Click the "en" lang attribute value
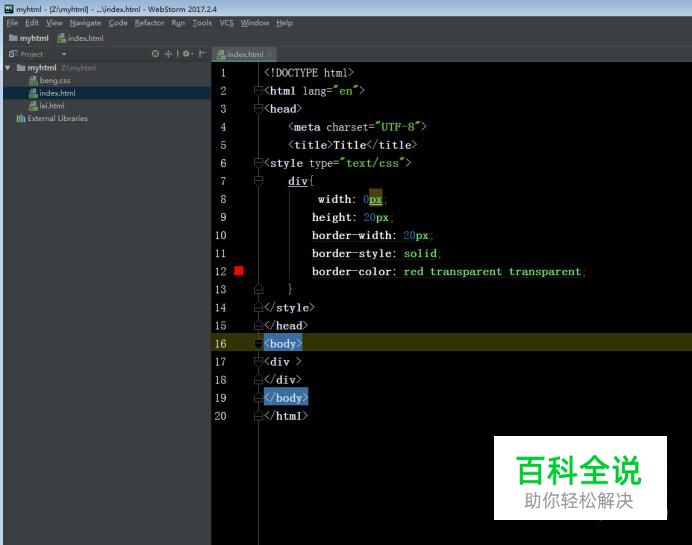Image resolution: width=692 pixels, height=545 pixels. coord(346,91)
